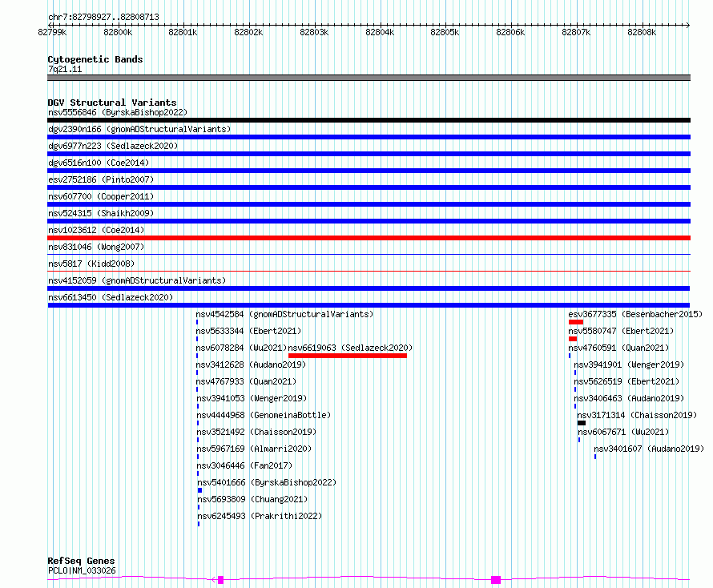713x588 pixels.
Task: Open nsv3412628 (Audano2019) variant
Action: (x=251, y=364)
